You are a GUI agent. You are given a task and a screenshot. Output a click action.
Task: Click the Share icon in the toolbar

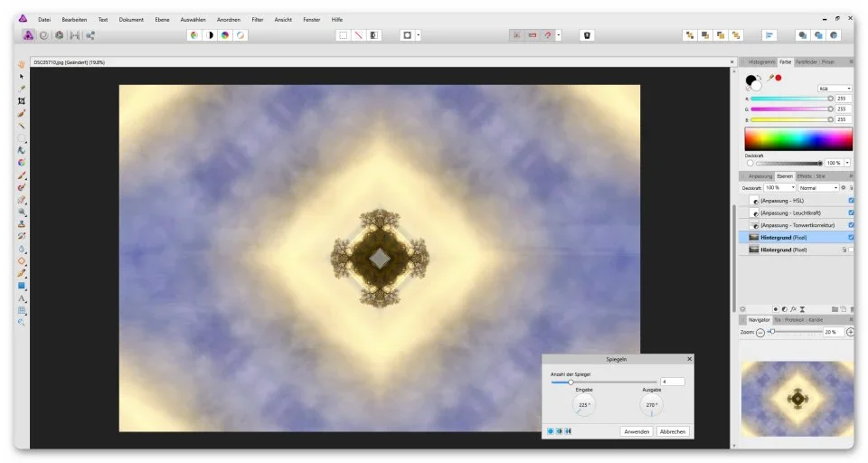pos(90,35)
